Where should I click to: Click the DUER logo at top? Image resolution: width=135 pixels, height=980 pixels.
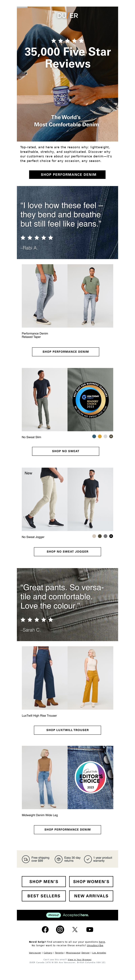click(68, 16)
